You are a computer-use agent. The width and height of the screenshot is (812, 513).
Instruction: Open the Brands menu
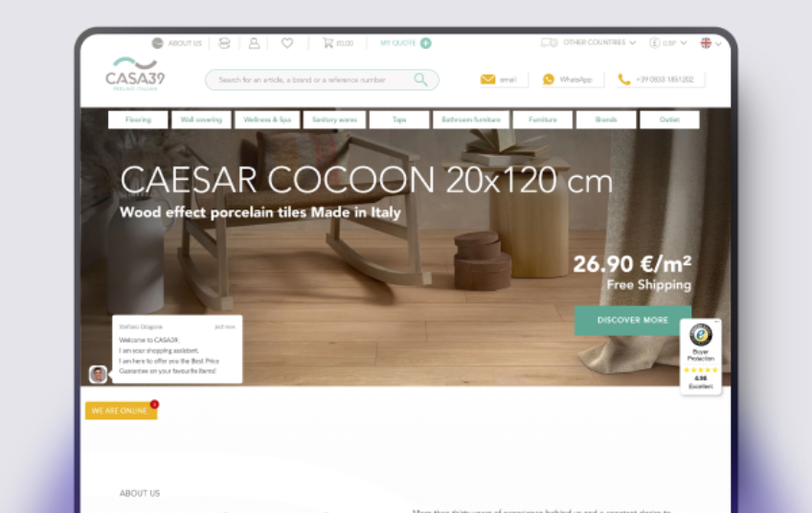[606, 120]
